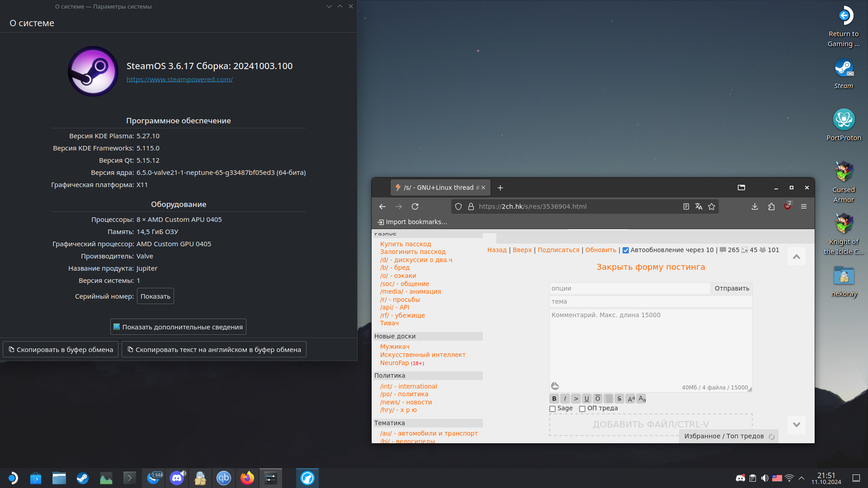
Task: Select Return to Gaming Mode shortcut
Action: click(x=844, y=27)
